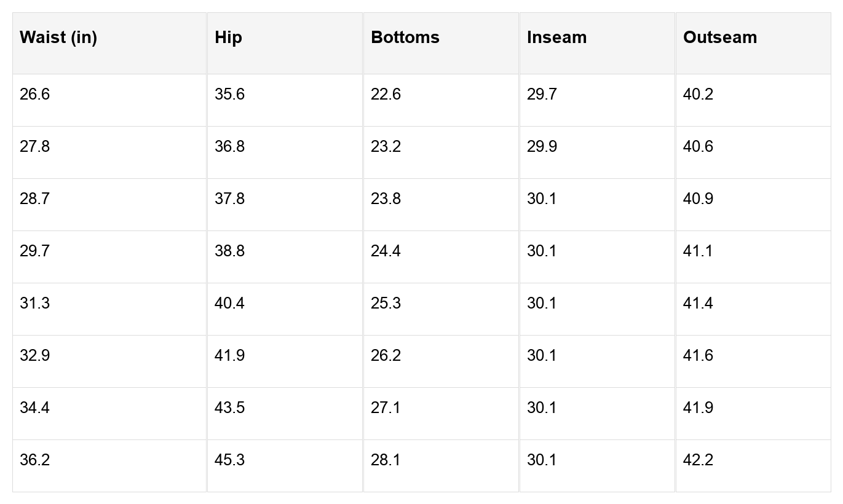This screenshot has height=504, width=843.
Task: Select the hip cell 38.8
Action: point(229,251)
